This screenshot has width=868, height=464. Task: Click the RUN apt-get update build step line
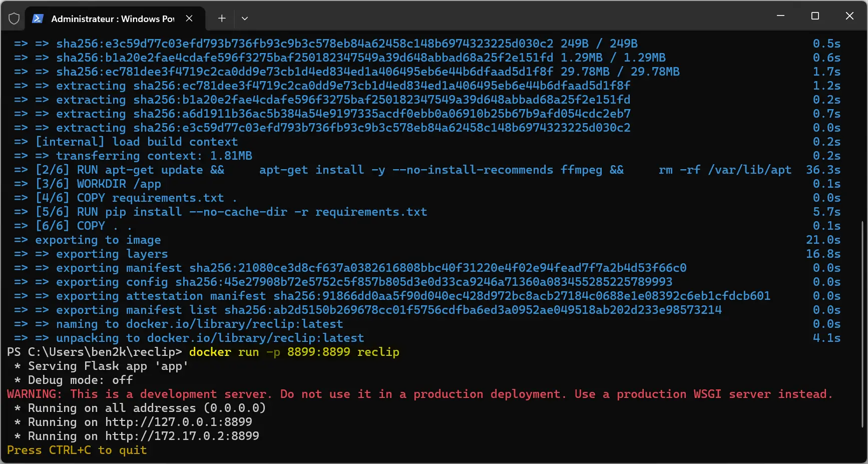coord(413,170)
